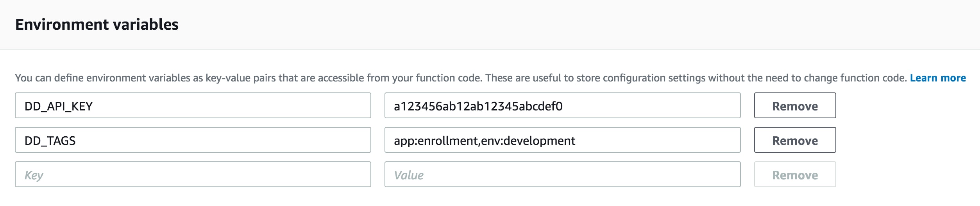980x206 pixels.
Task: Select the tags value input for DD_TAGS
Action: 562,140
